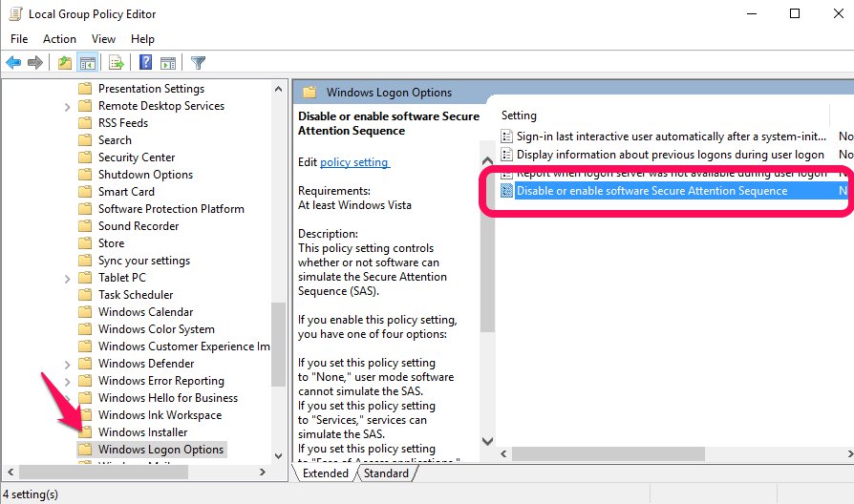
Task: Select Windows Installer tree item
Action: tap(142, 432)
